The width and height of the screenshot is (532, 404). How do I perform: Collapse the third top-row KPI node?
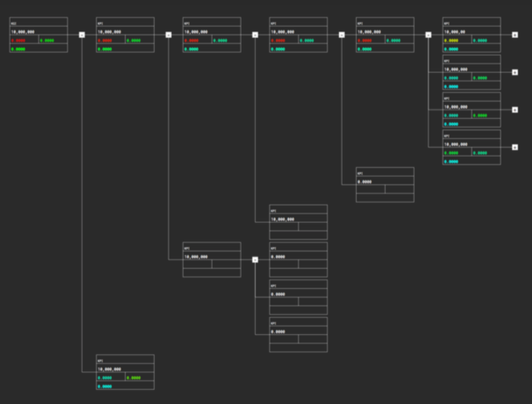coord(255,34)
